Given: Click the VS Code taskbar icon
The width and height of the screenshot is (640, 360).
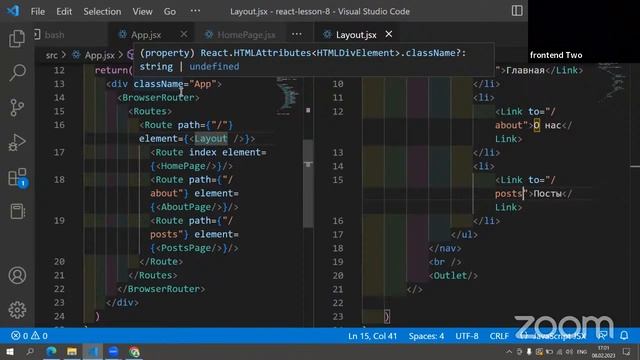Looking at the screenshot, I should click(93, 351).
